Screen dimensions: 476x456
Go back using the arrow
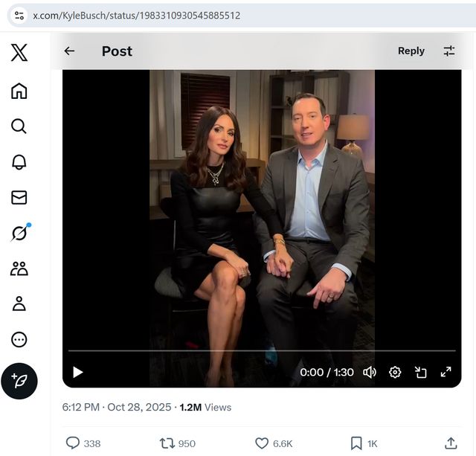click(x=69, y=51)
